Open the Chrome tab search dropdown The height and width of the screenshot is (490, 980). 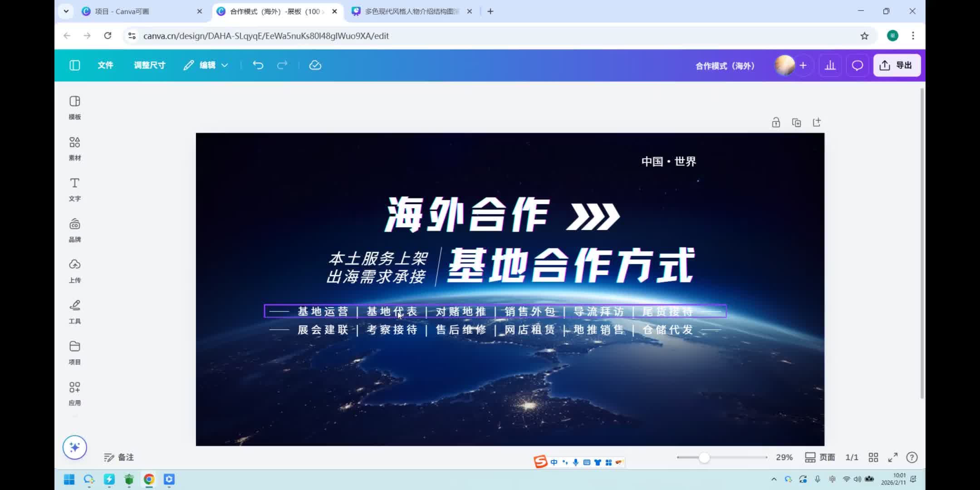coord(66,11)
